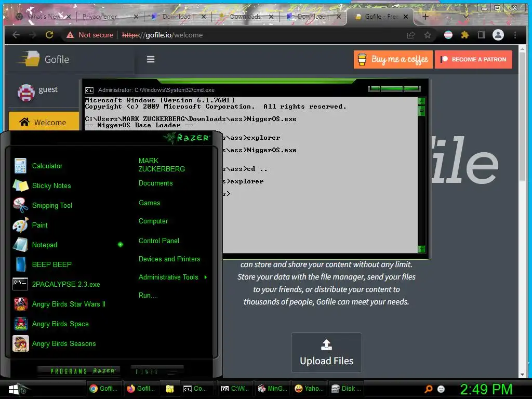Click the orange magnifier tray icon
Image resolution: width=532 pixels, height=399 pixels.
click(429, 389)
